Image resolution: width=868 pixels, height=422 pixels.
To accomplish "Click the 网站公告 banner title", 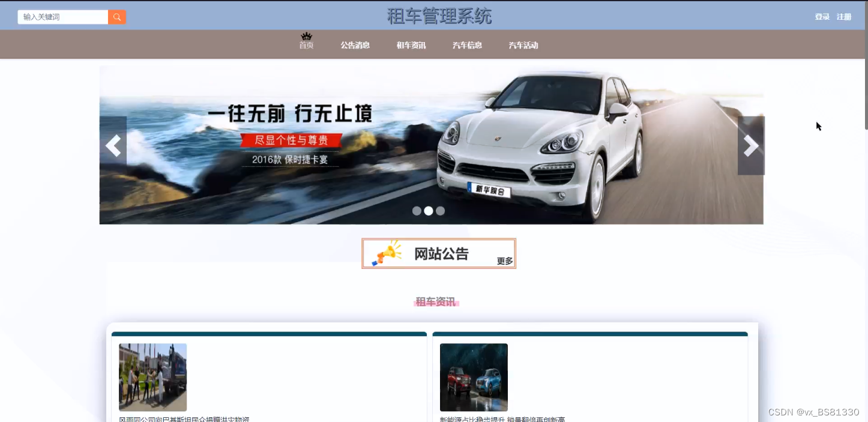I will point(441,253).
